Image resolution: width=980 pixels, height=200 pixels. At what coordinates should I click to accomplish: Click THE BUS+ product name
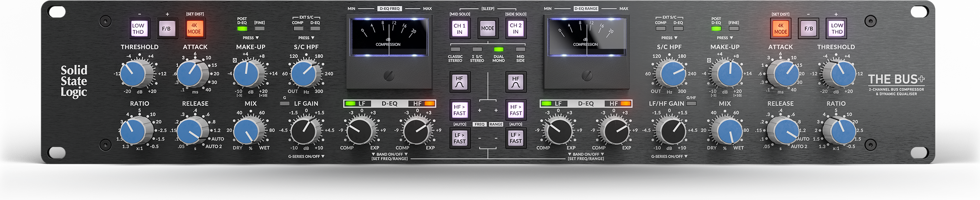point(896,79)
